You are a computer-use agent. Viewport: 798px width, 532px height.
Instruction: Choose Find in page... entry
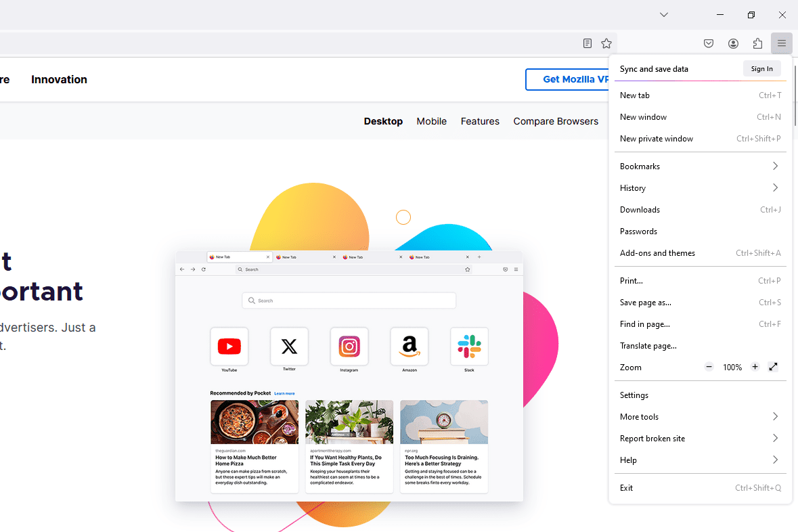[x=701, y=324]
